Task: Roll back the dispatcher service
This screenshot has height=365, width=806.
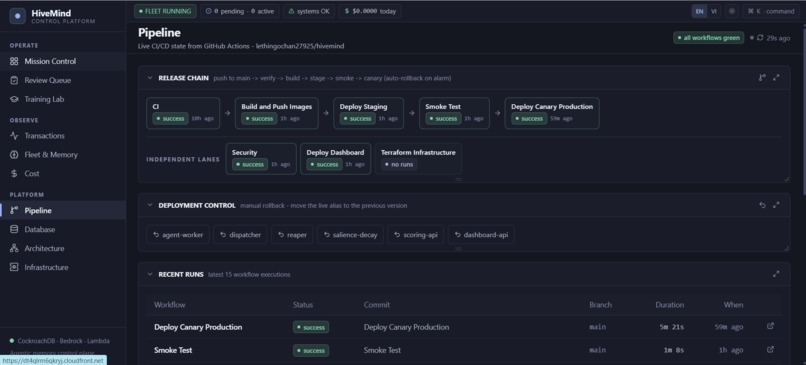Action: pyautogui.click(x=241, y=234)
